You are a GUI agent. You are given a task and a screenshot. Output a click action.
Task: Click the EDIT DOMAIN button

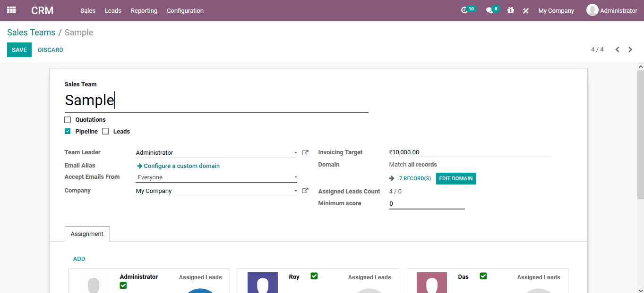click(x=456, y=178)
